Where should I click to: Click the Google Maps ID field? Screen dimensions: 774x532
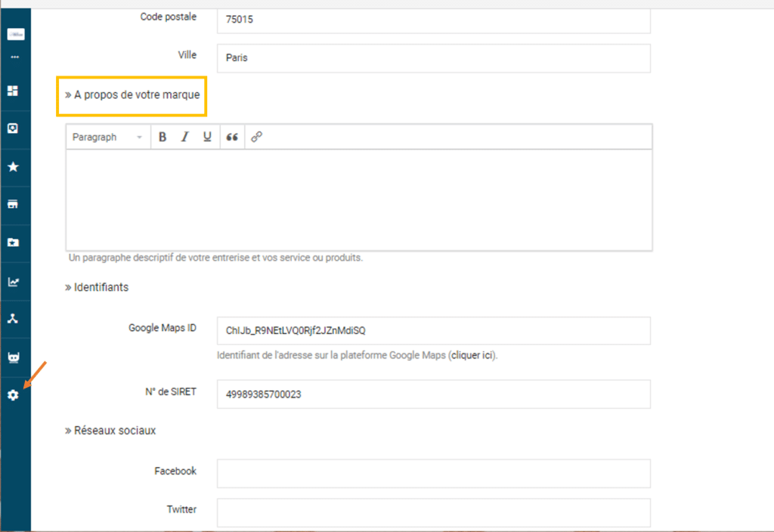[433, 330]
